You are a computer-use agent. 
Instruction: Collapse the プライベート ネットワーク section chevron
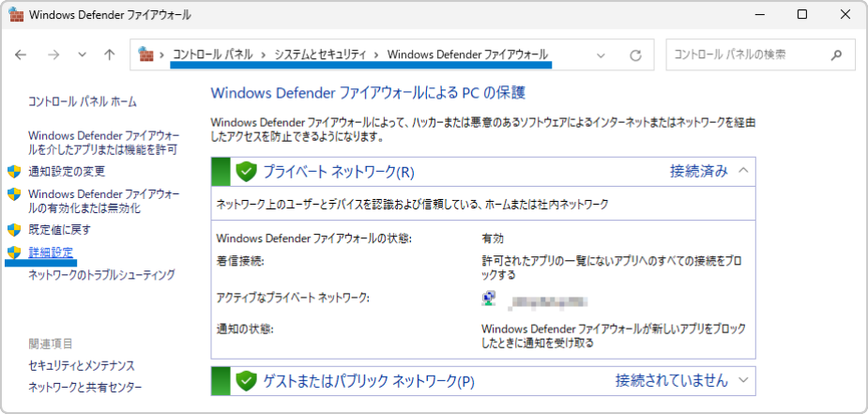click(743, 171)
